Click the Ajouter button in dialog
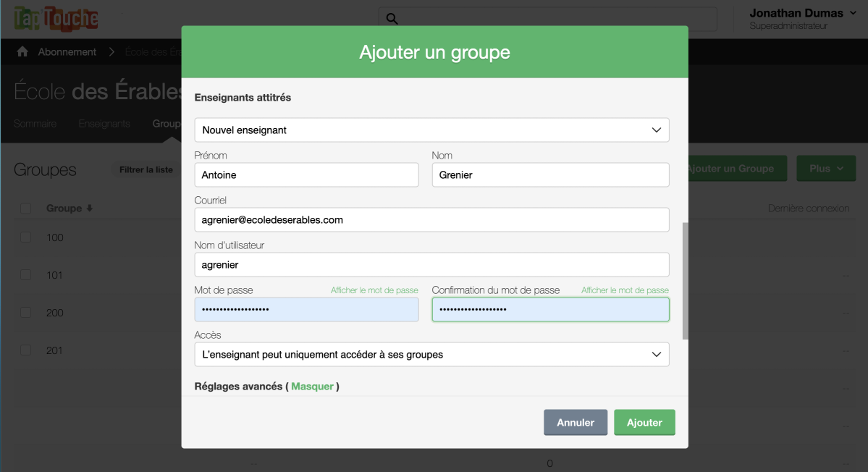Viewport: 868px width, 472px height. (x=644, y=423)
